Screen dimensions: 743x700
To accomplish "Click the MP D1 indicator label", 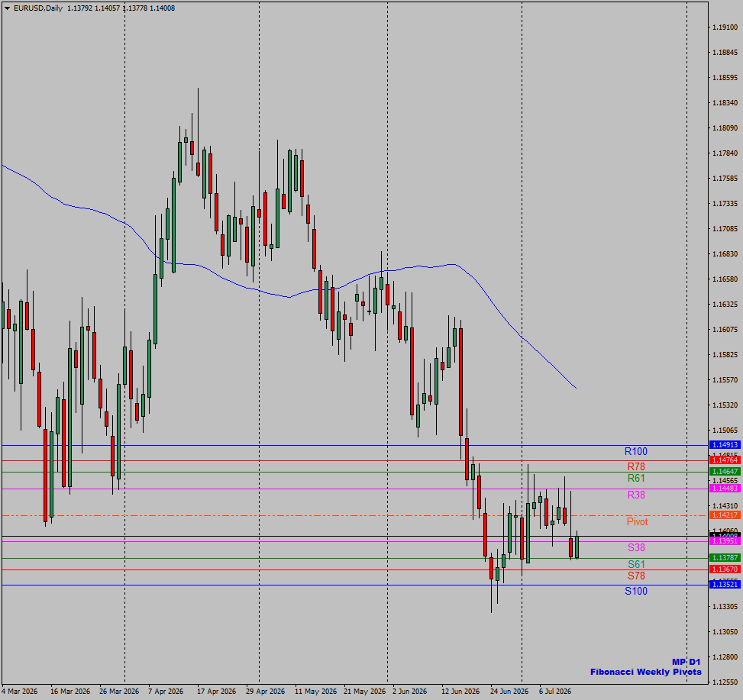I will (686, 662).
